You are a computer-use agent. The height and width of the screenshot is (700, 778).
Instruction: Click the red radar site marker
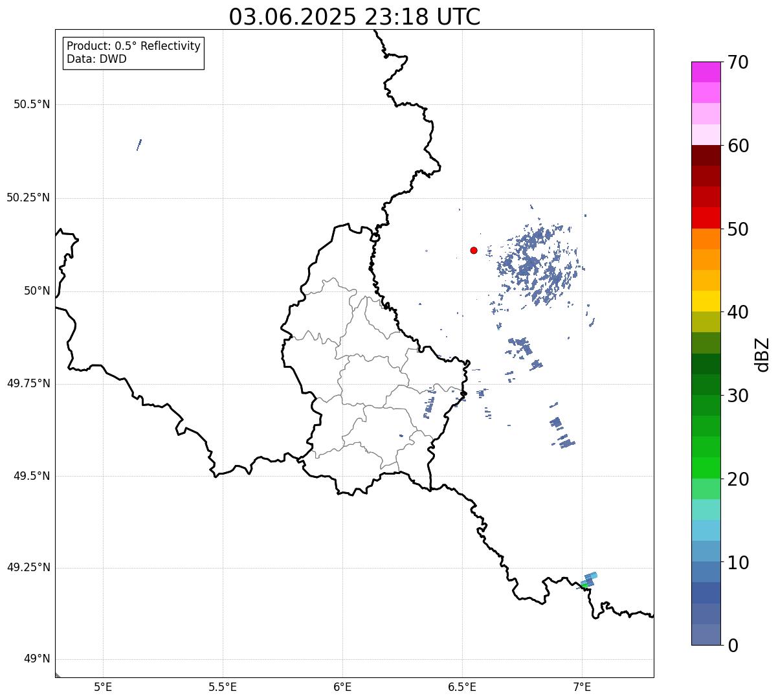coord(474,250)
